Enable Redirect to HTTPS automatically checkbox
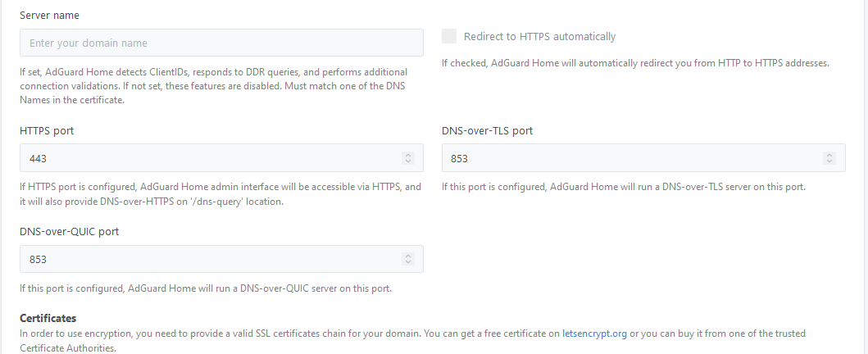868x354 pixels. coord(448,36)
